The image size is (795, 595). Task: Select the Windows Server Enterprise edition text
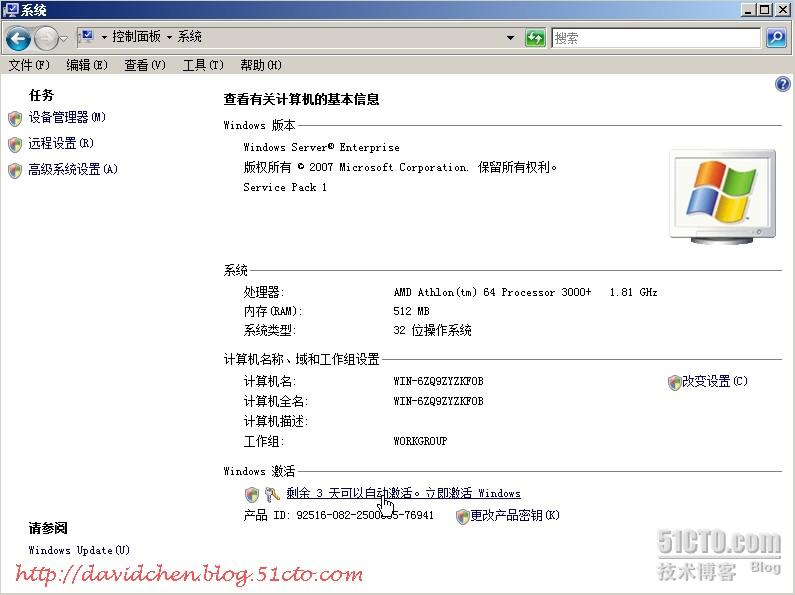click(321, 147)
